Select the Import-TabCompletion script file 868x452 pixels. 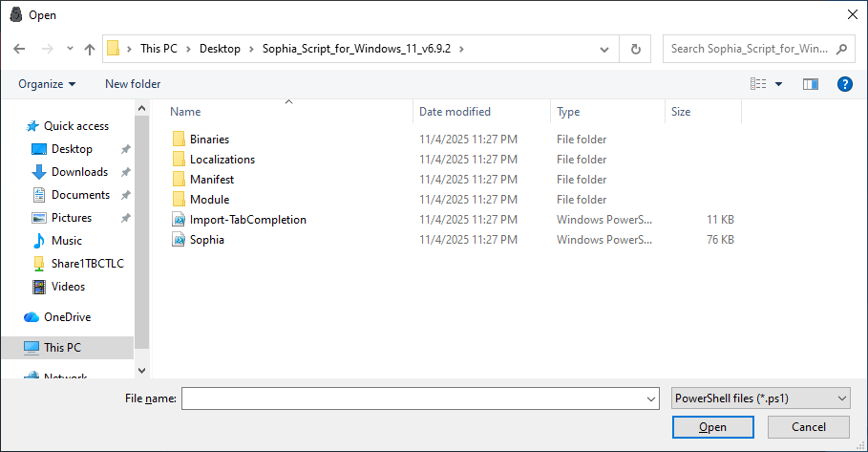(247, 220)
